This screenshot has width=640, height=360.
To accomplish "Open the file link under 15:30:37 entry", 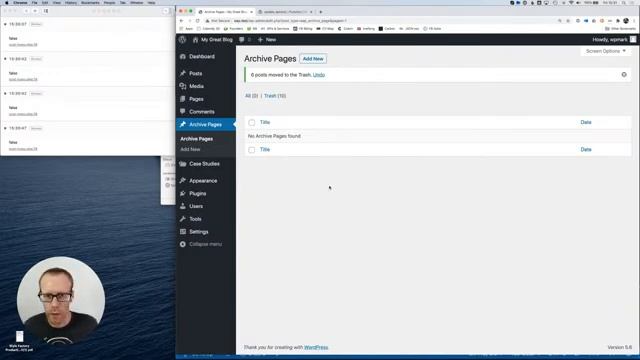I will tap(23, 44).
